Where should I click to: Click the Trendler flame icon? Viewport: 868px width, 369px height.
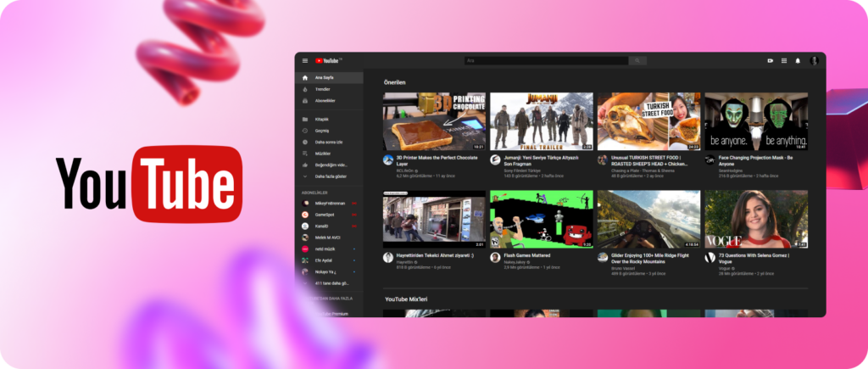click(x=304, y=89)
